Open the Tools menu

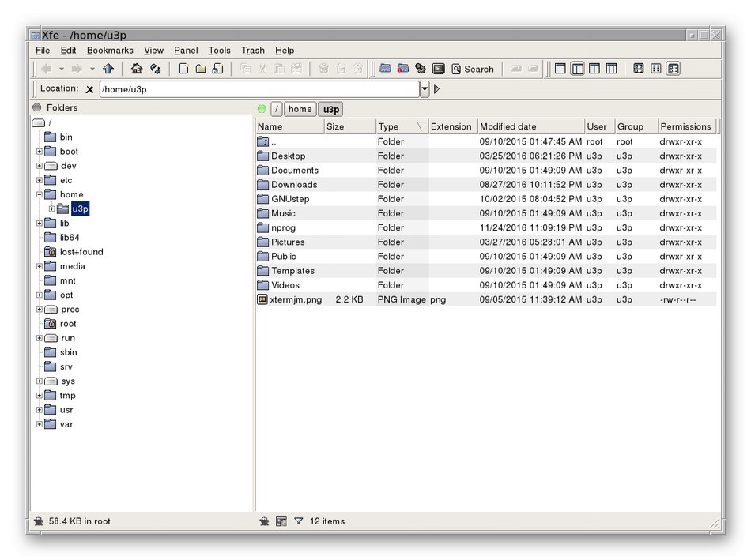point(219,51)
